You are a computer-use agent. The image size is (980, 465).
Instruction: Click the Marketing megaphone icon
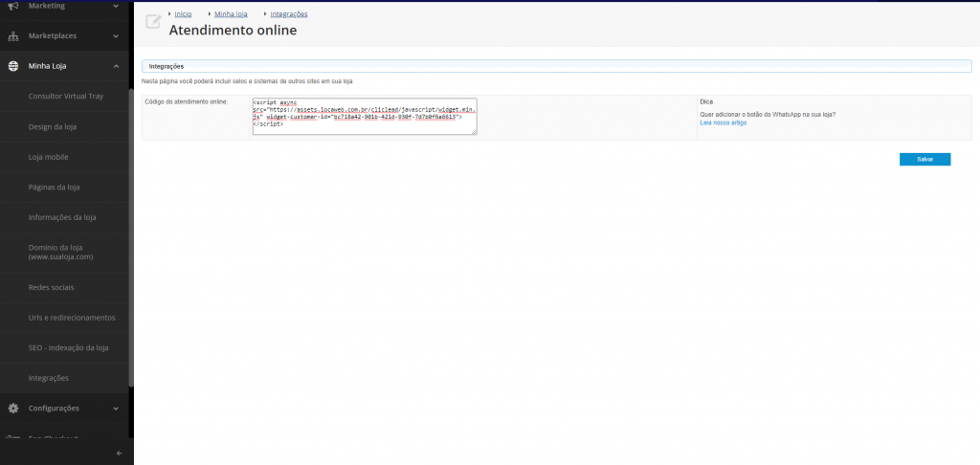tap(12, 6)
